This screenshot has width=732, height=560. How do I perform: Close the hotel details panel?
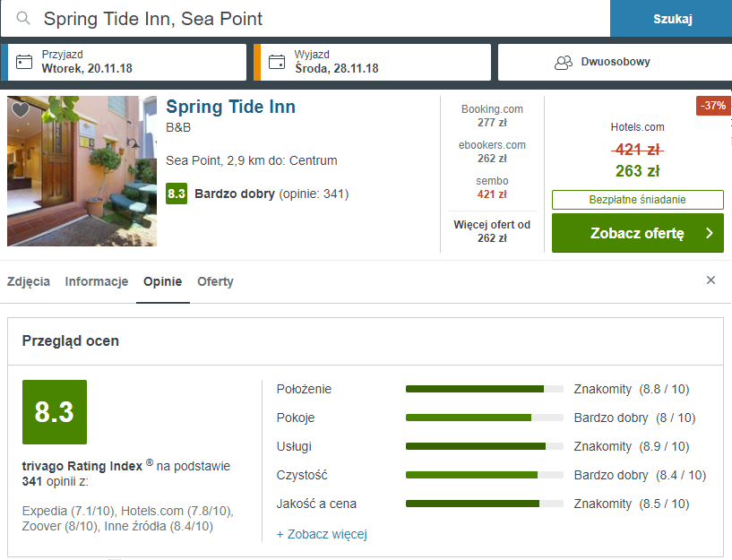click(x=710, y=280)
